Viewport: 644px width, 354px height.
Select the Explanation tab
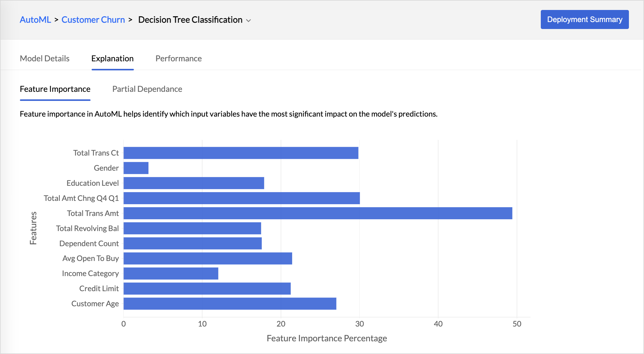coord(112,59)
